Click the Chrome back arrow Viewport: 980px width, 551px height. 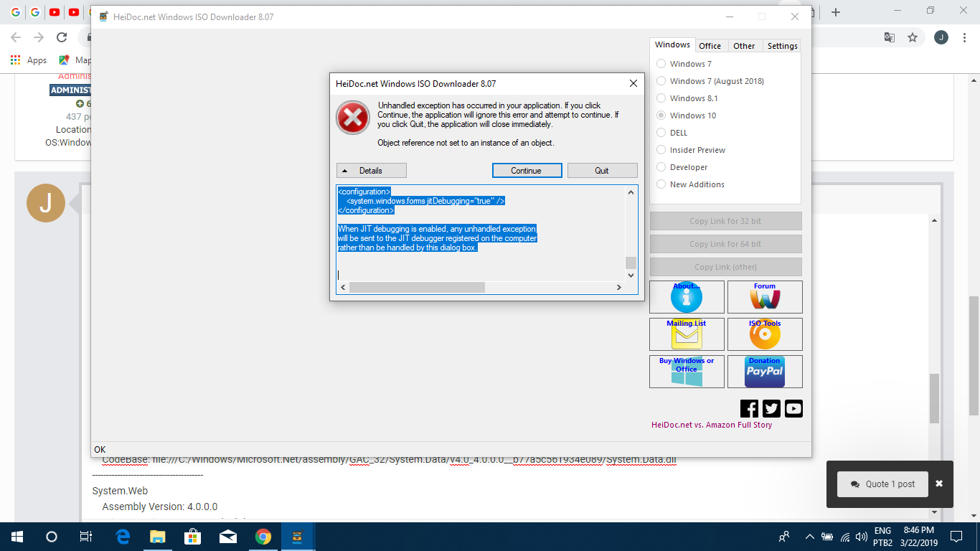pyautogui.click(x=16, y=37)
